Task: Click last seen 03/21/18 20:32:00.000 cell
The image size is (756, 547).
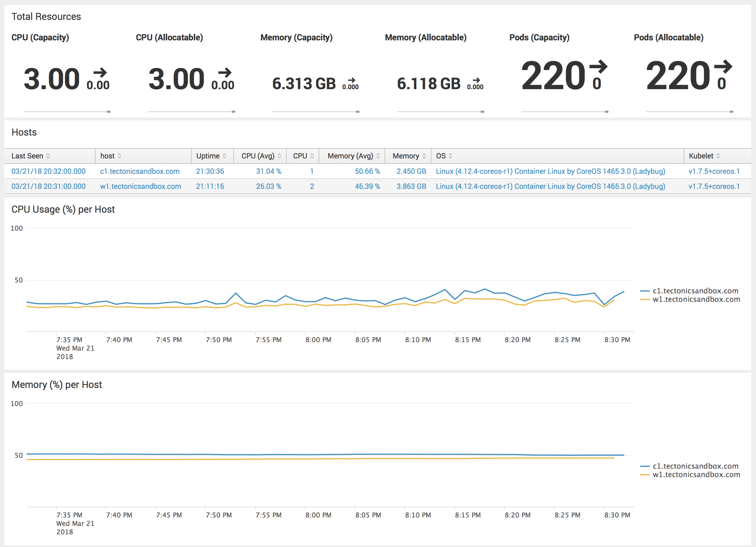Action: click(x=48, y=171)
